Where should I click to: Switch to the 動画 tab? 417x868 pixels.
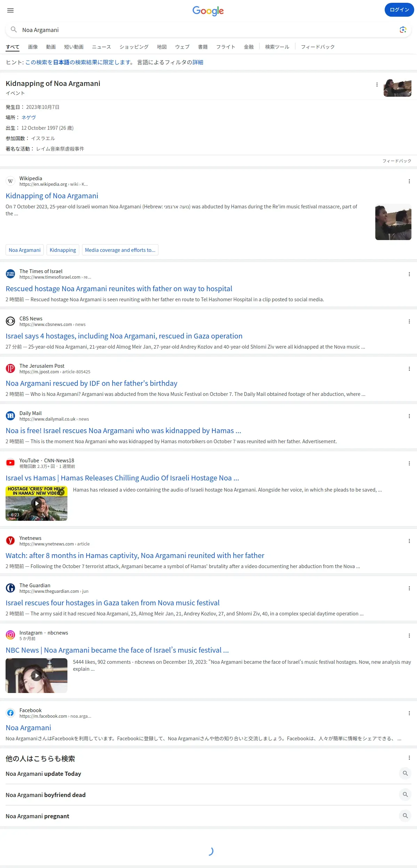(x=51, y=47)
